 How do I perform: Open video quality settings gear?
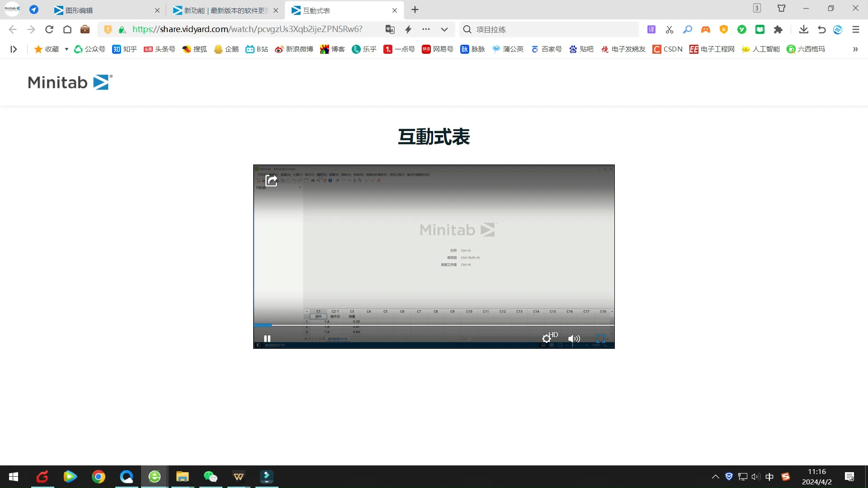[547, 338]
